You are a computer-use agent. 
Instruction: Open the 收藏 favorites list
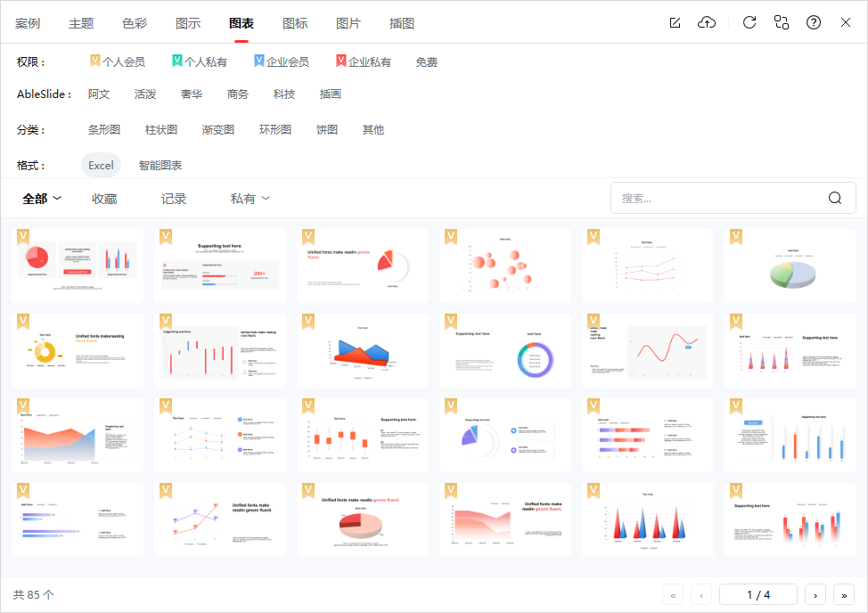click(104, 199)
